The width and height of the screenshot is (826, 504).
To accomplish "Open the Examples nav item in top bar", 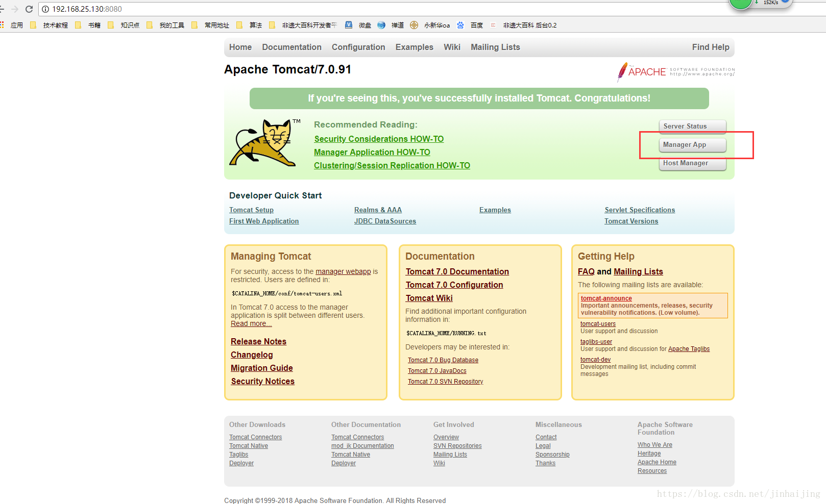I will tap(415, 47).
